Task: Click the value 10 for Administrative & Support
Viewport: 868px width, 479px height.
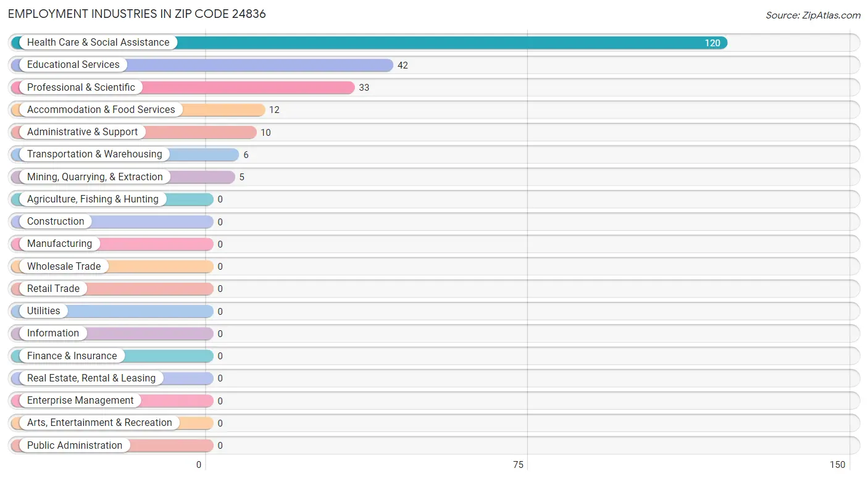Action: click(265, 132)
